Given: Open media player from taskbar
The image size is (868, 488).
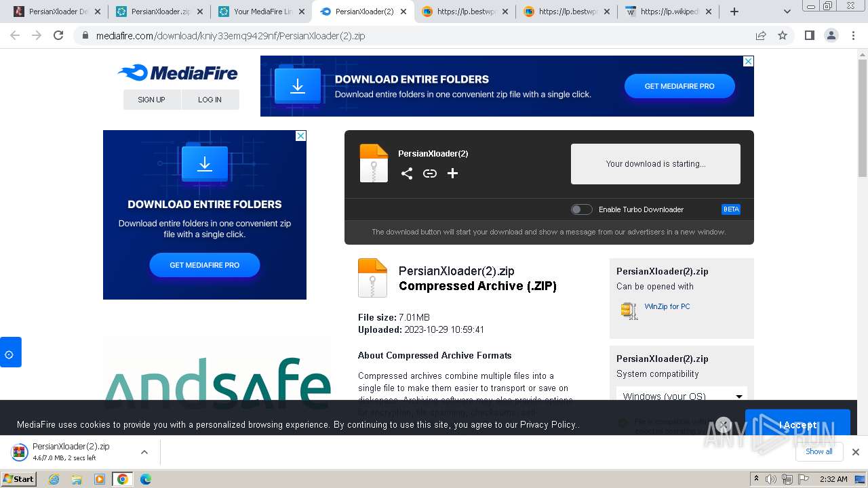Looking at the screenshot, I should pos(100,479).
